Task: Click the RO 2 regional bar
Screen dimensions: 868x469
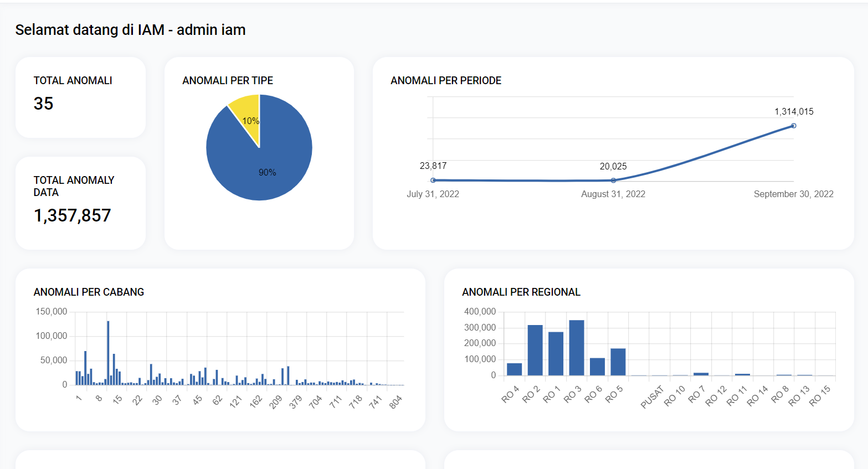Action: pos(535,350)
